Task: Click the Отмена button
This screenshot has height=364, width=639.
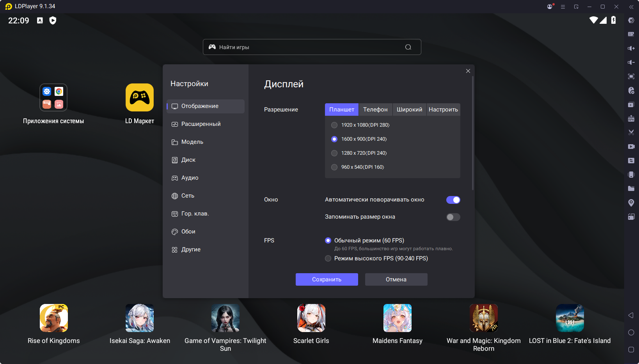Action: [x=396, y=279]
